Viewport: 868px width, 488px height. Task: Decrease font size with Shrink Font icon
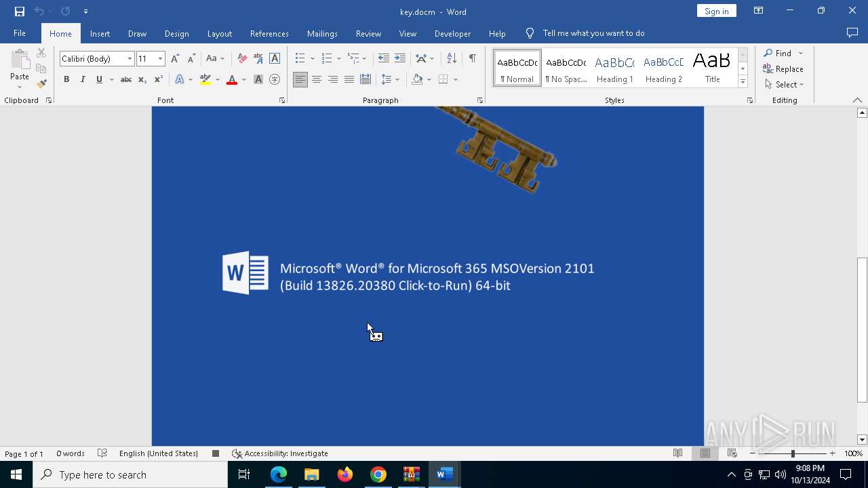[x=191, y=59]
